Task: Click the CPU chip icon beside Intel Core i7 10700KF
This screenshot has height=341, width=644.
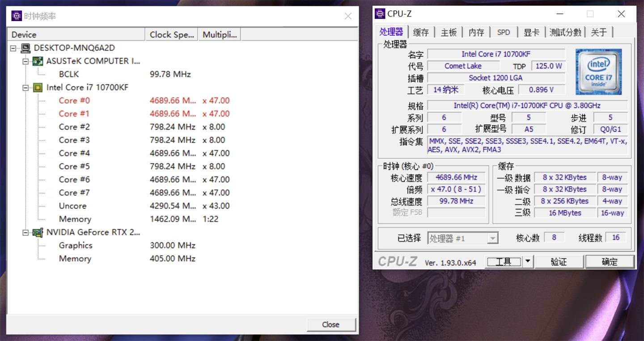Action: 38,88
